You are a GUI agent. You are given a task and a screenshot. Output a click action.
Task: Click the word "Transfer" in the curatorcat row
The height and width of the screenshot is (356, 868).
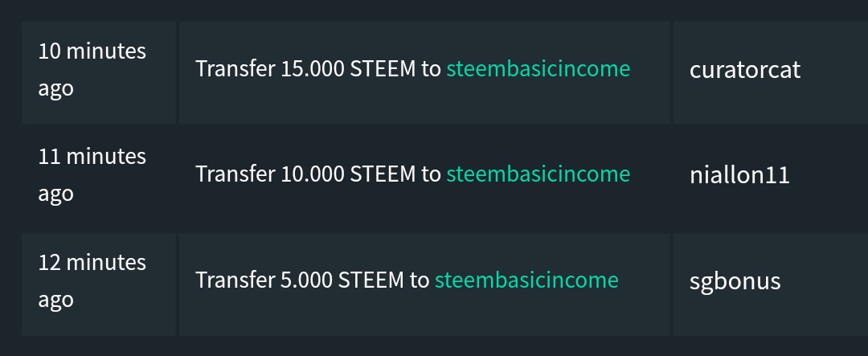[x=235, y=69]
